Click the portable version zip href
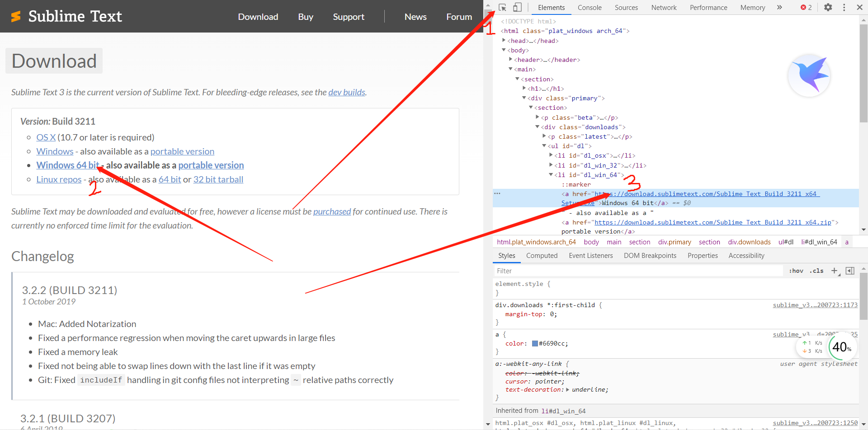 713,222
